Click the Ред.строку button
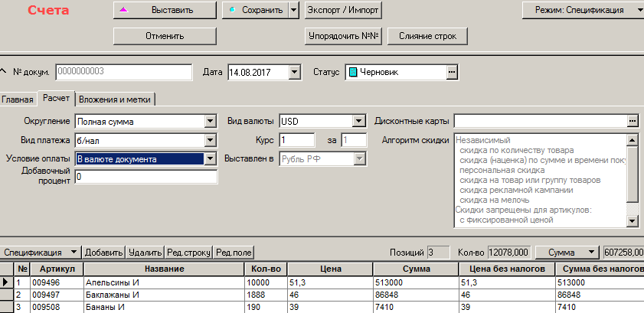 189,253
